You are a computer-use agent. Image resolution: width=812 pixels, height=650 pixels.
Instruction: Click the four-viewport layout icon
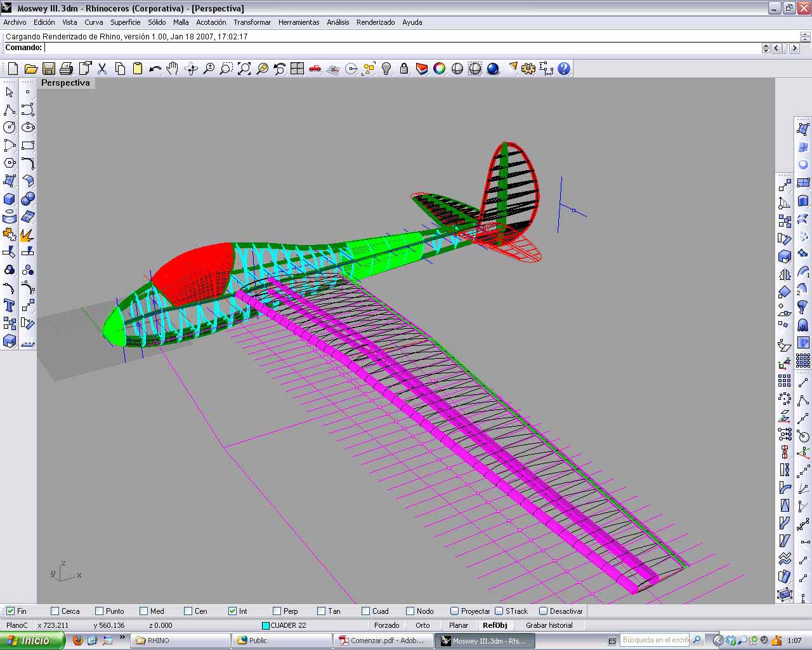click(x=297, y=69)
